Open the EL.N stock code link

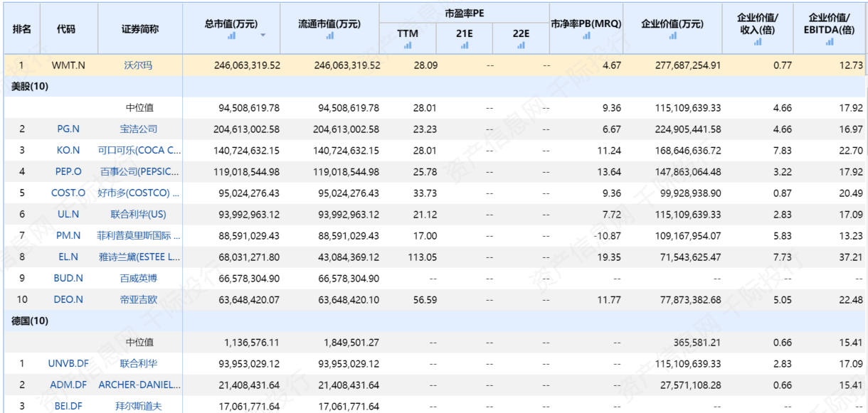pyautogui.click(x=68, y=257)
